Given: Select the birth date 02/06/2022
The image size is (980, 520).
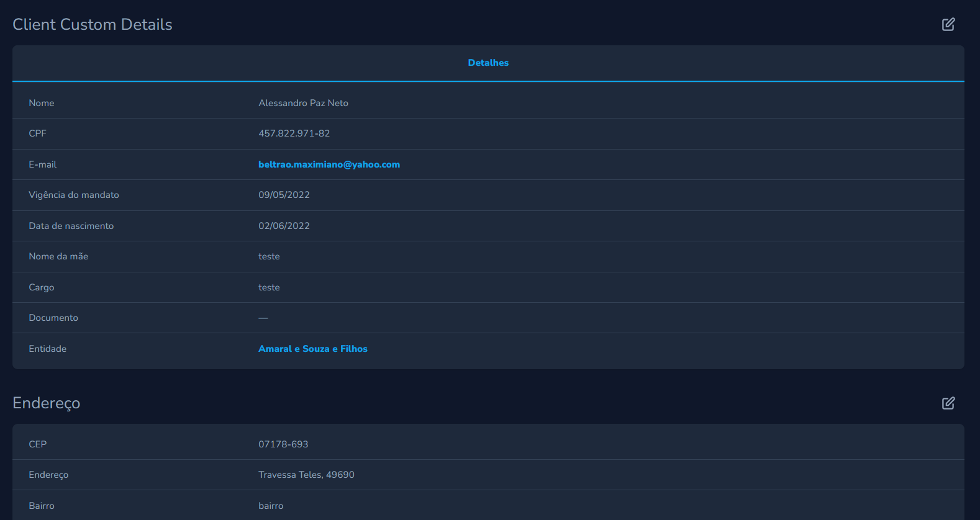Looking at the screenshot, I should tap(284, 226).
